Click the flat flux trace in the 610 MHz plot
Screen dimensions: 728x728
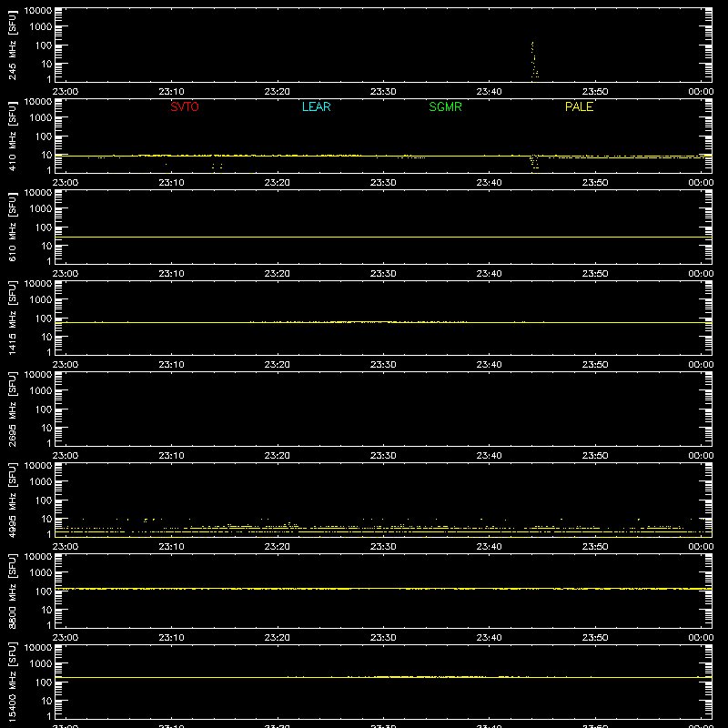(x=383, y=237)
